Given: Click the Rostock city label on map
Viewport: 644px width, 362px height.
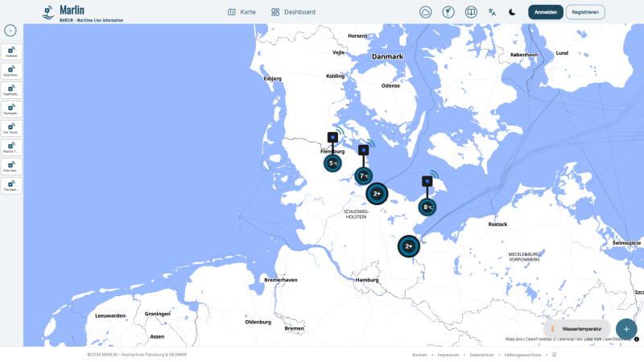Looking at the screenshot, I should click(x=497, y=224).
